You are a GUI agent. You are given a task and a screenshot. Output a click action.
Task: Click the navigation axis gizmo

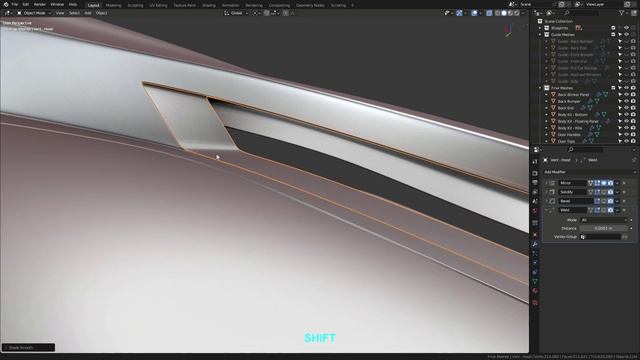point(509,30)
